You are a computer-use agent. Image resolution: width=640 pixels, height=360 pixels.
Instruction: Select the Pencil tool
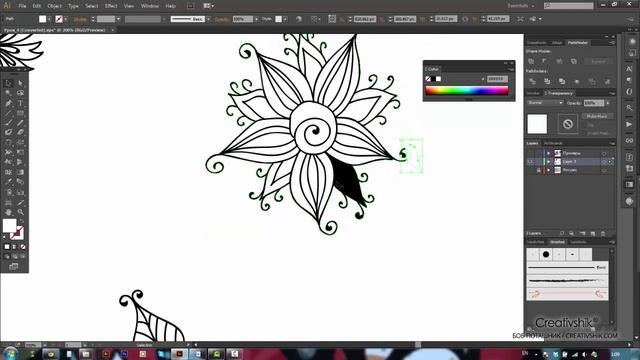[20, 123]
